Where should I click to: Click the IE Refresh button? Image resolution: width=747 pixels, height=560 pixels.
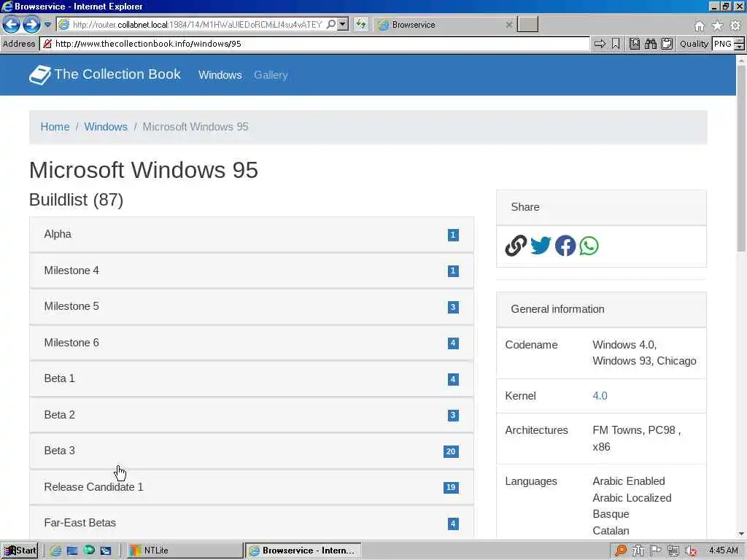(361, 24)
